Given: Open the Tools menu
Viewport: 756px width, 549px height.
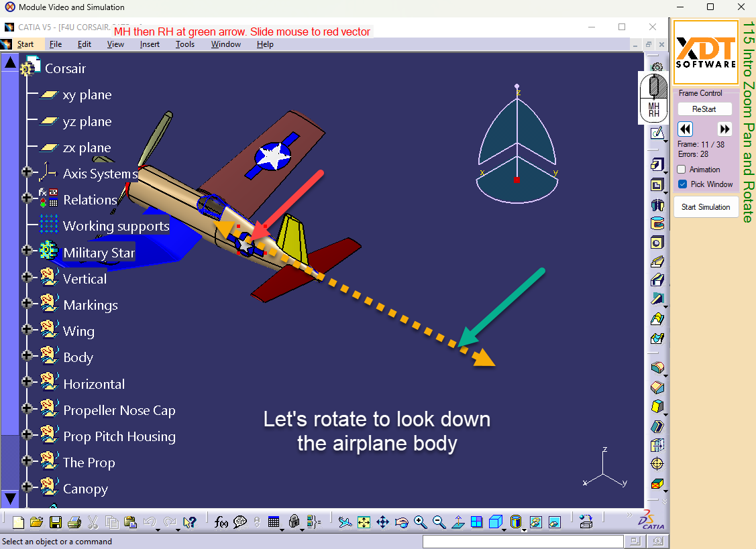Looking at the screenshot, I should tap(184, 44).
